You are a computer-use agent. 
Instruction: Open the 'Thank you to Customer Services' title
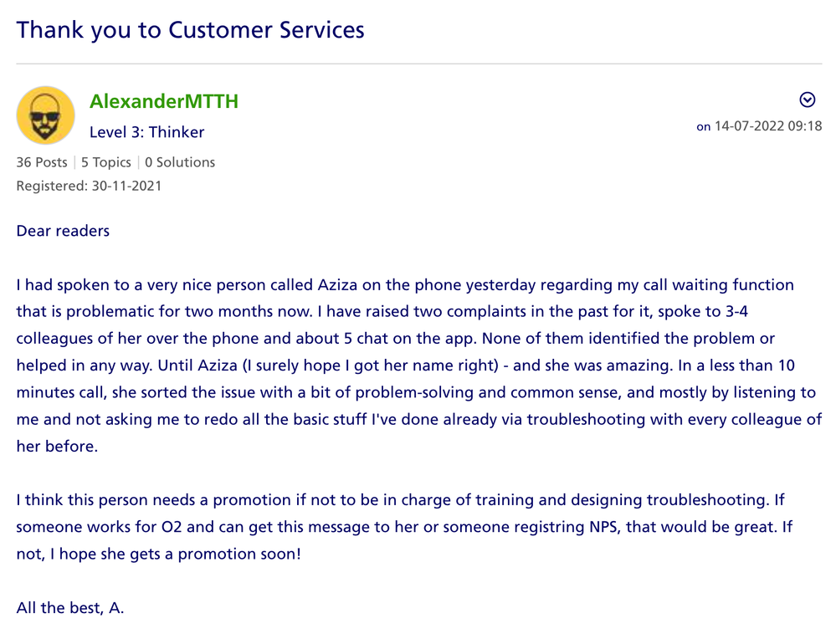tap(191, 30)
